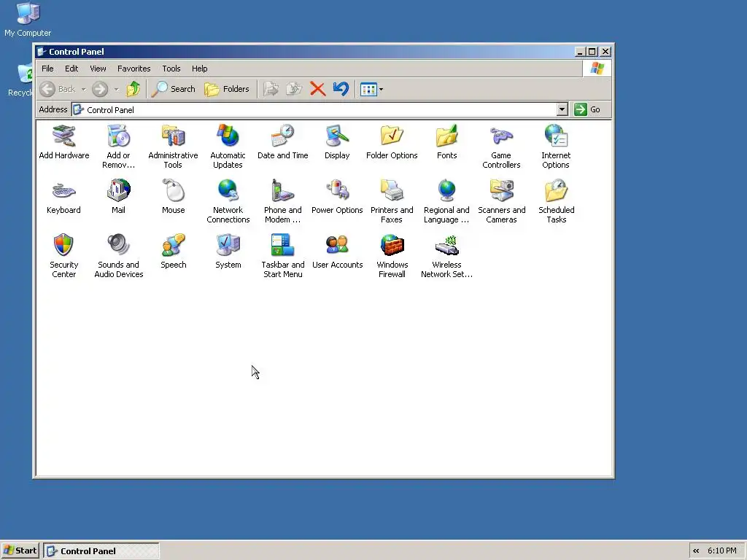The width and height of the screenshot is (747, 560).
Task: Expand the Address bar dropdown arrow
Action: (562, 109)
